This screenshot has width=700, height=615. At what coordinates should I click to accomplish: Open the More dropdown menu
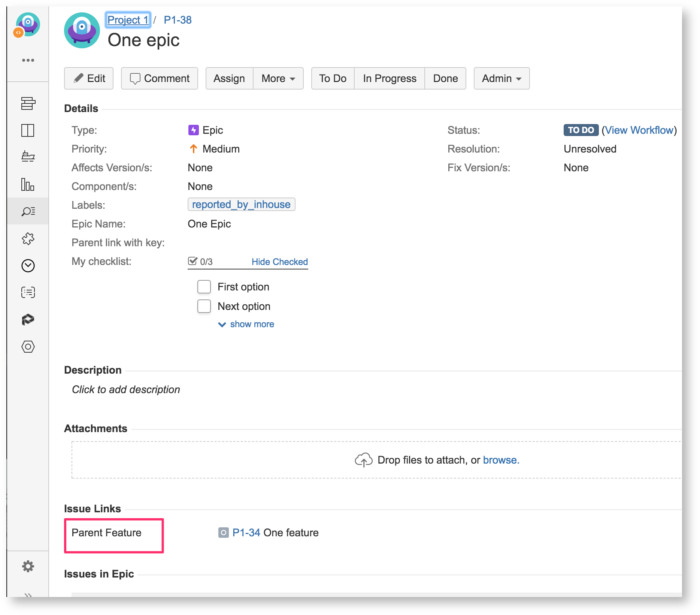278,78
